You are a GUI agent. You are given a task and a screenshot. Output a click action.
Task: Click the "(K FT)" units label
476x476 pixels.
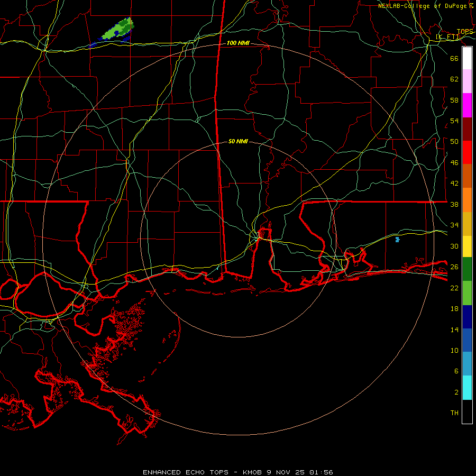click(x=448, y=37)
